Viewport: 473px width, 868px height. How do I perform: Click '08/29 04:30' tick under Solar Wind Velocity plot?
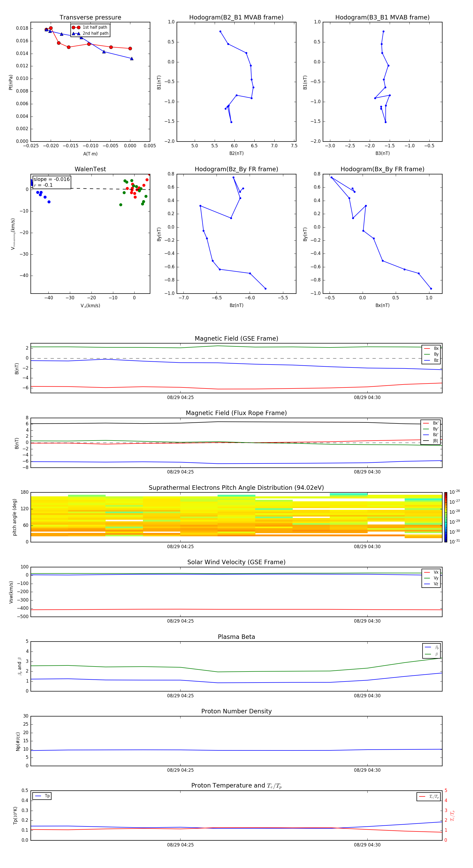367,621
